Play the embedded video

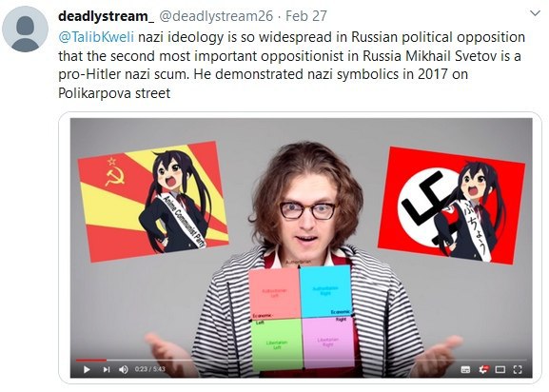tap(87, 369)
